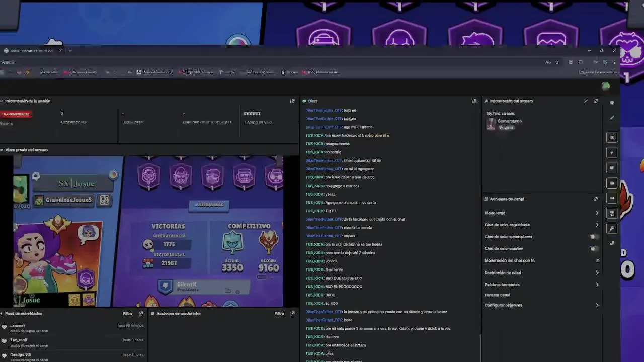Open Filtro in Acciones de moderador
Image resolution: width=644 pixels, height=362 pixels.
coord(279,313)
